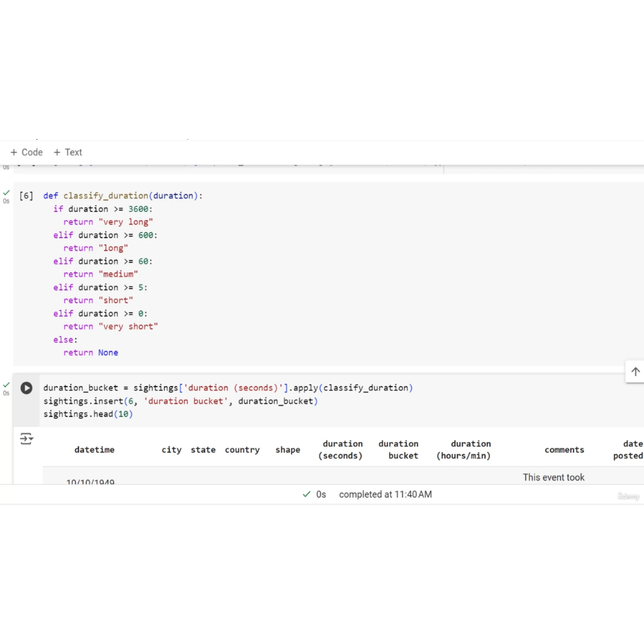This screenshot has height=644, width=644.
Task: Select the city column header
Action: [171, 450]
